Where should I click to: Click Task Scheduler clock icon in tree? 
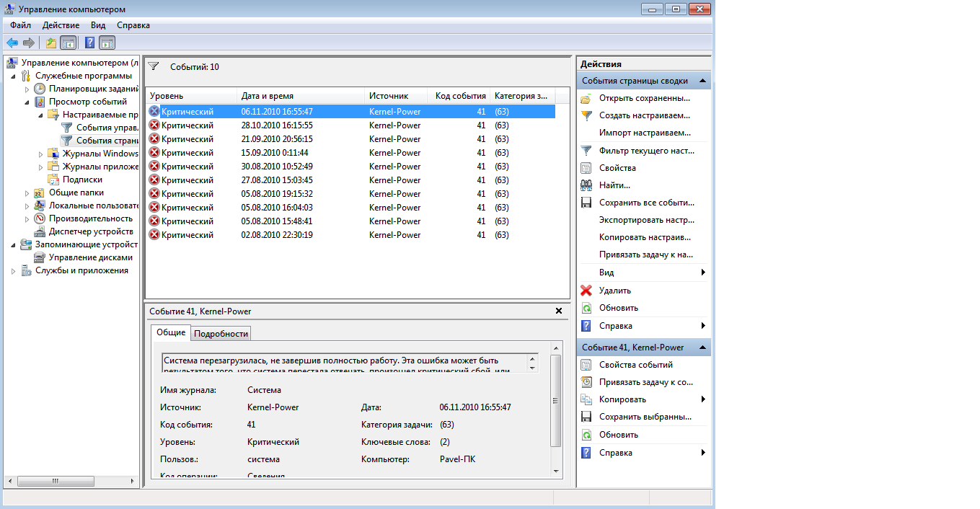tap(40, 89)
